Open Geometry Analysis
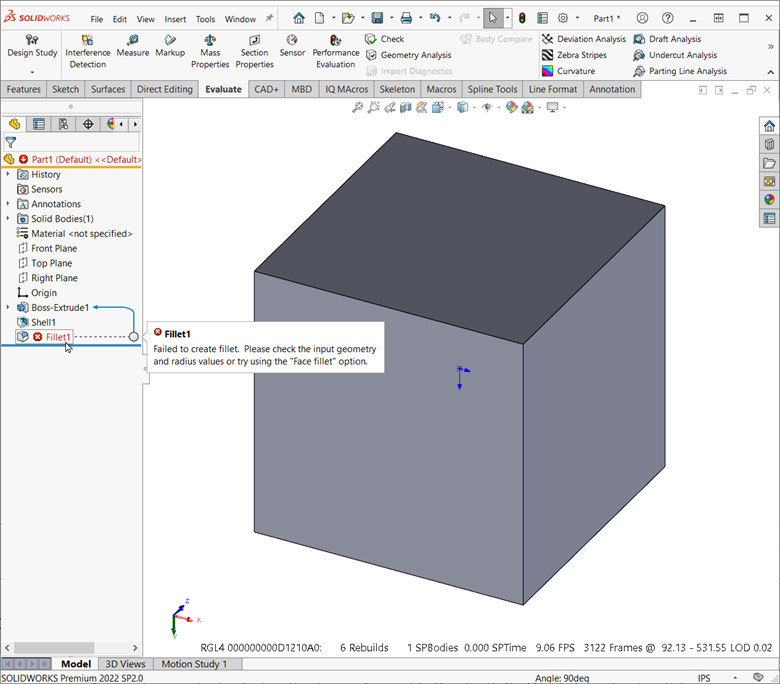This screenshot has height=684, width=780. click(408, 55)
